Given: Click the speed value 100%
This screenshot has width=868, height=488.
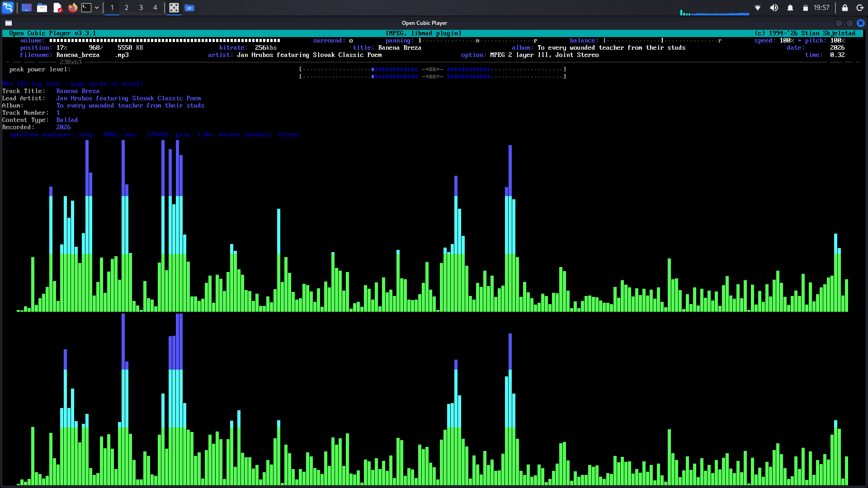Looking at the screenshot, I should 787,41.
